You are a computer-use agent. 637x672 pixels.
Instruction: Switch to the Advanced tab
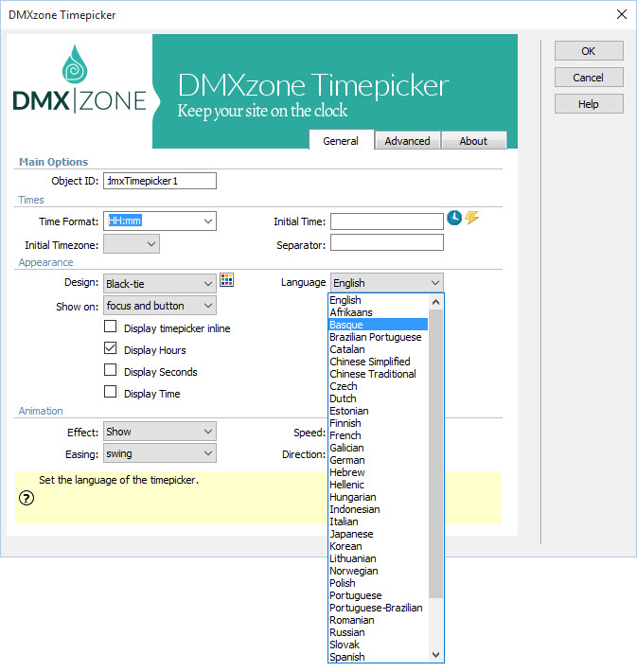[x=408, y=141]
